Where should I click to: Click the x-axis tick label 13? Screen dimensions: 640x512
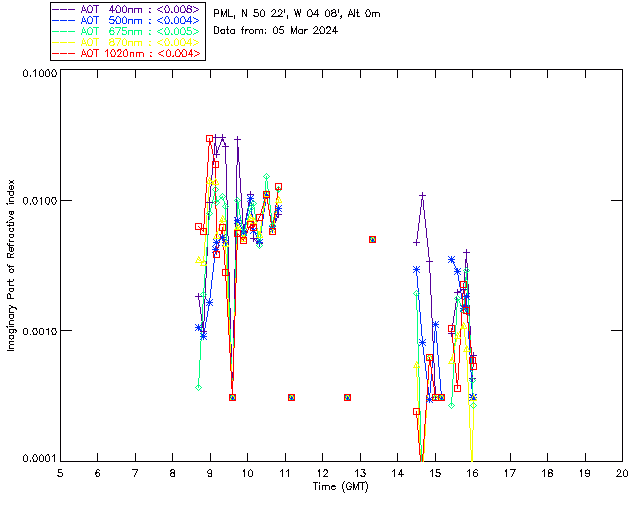click(x=360, y=473)
